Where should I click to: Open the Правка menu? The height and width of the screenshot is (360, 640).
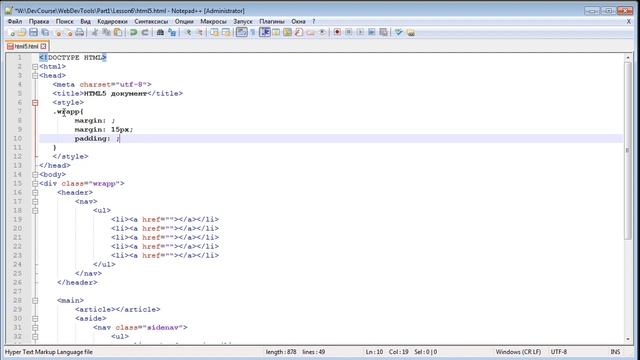(x=39, y=21)
